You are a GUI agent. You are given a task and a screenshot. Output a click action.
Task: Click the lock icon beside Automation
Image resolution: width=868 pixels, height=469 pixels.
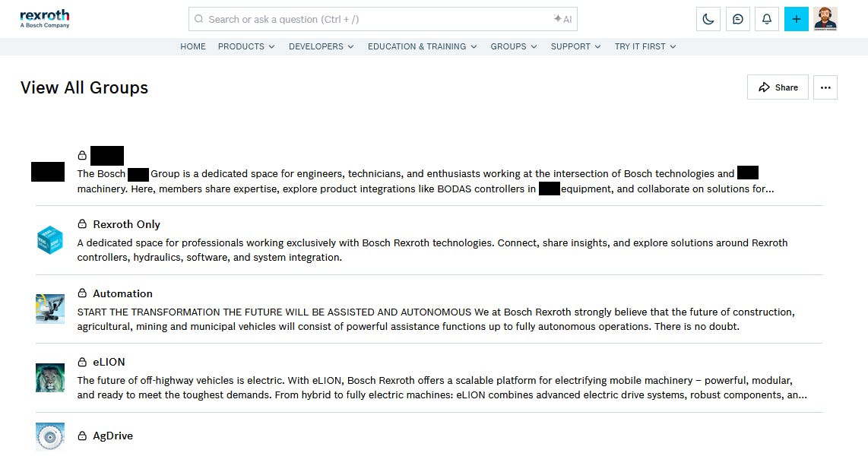[x=83, y=293]
